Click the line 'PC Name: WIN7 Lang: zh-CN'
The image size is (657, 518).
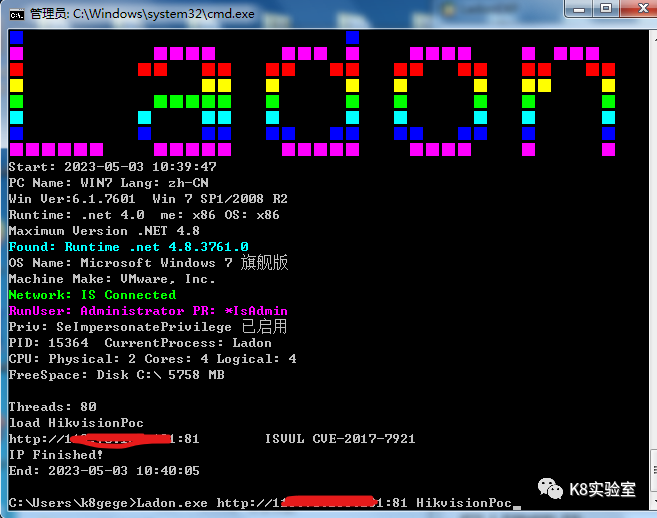[x=108, y=183]
